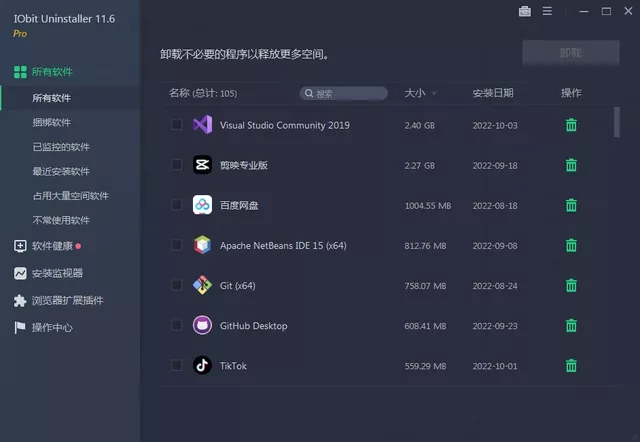Minimize the IObit Uninstaller window

(x=584, y=11)
